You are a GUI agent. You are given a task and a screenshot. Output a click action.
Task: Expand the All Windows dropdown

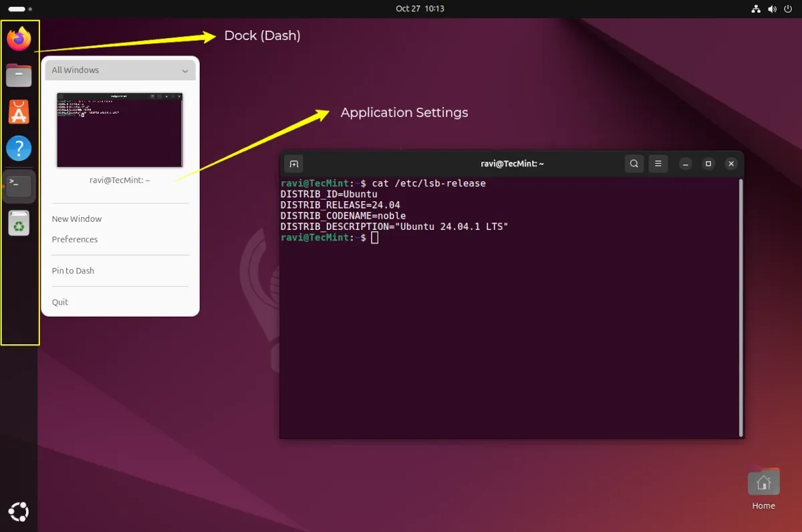pyautogui.click(x=120, y=70)
